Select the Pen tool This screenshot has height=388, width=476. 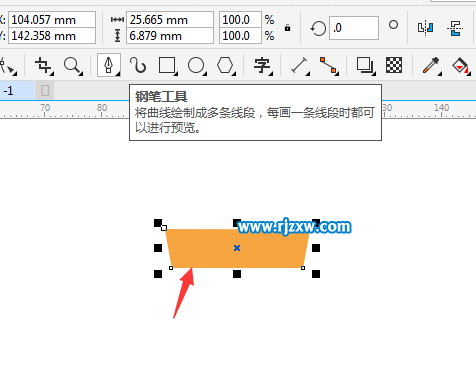tap(109, 65)
